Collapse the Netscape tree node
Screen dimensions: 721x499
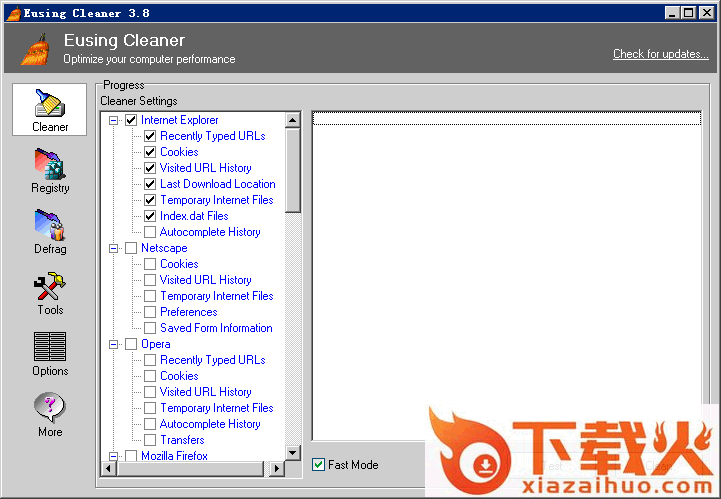(x=114, y=248)
